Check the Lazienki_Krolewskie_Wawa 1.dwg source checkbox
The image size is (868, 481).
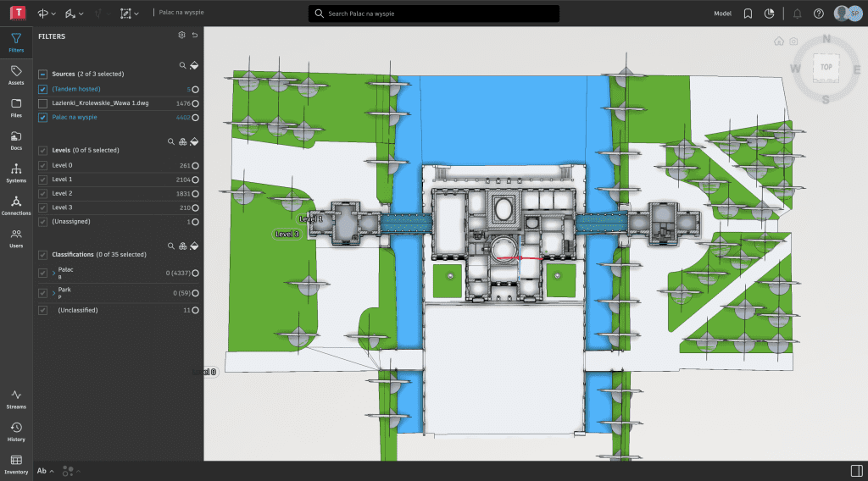pos(42,103)
